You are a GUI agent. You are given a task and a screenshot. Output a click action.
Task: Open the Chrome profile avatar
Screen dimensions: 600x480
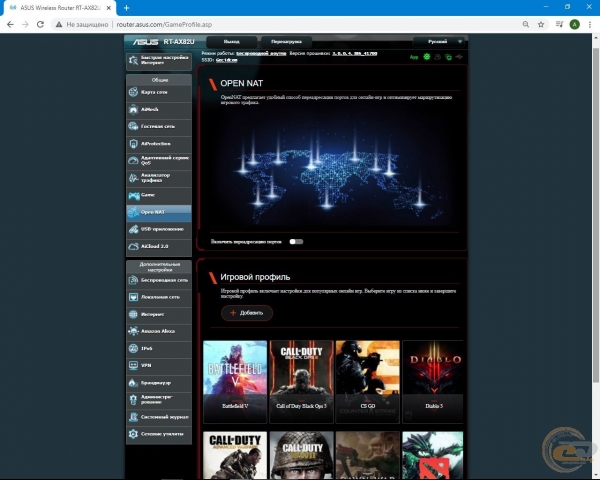[574, 24]
